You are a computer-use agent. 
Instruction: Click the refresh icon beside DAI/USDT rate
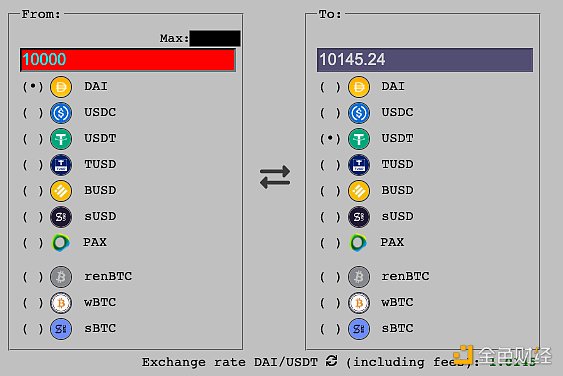pos(331,361)
